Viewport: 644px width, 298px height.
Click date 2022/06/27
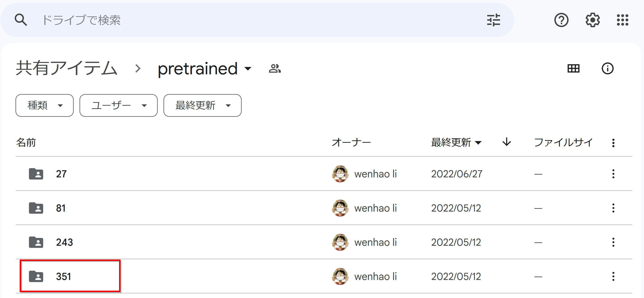[457, 174]
